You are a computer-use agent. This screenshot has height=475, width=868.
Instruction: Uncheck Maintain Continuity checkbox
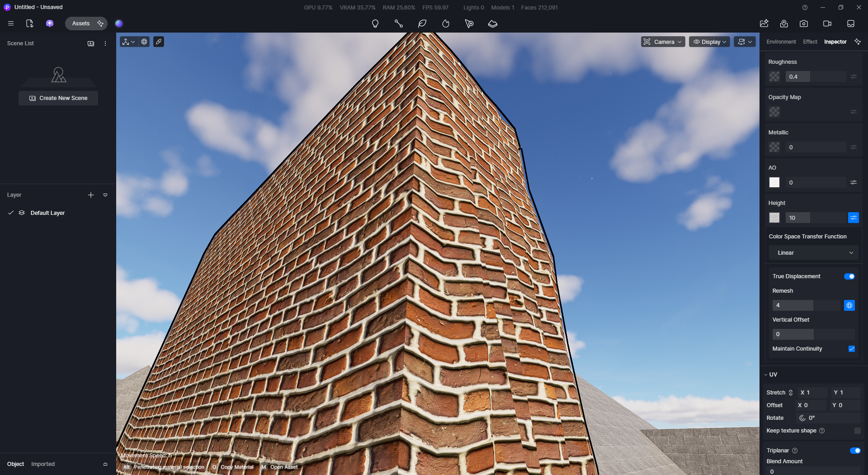(x=852, y=349)
